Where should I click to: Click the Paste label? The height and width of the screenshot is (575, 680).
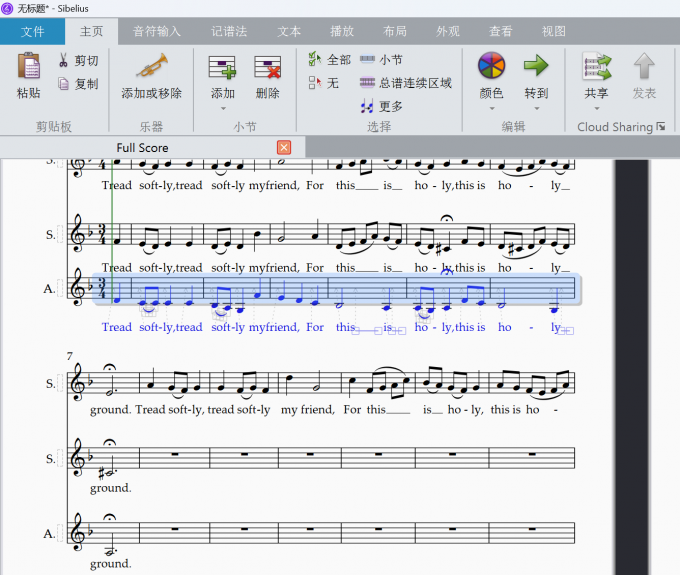(29, 93)
